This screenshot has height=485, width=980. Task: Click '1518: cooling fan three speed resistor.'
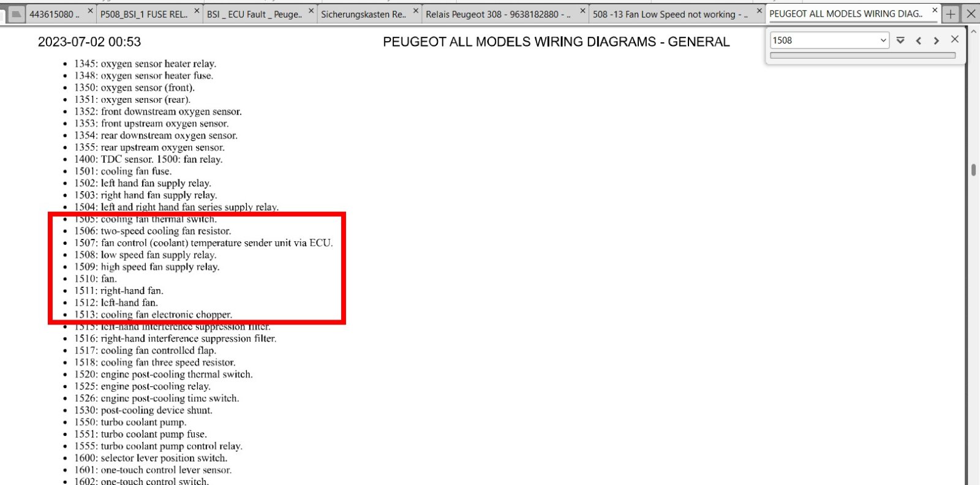(x=155, y=363)
